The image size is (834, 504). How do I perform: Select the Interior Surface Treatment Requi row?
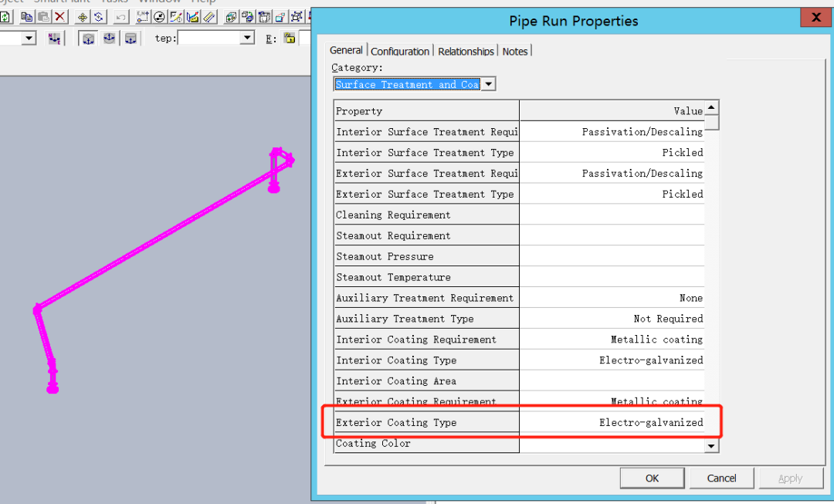pos(426,131)
